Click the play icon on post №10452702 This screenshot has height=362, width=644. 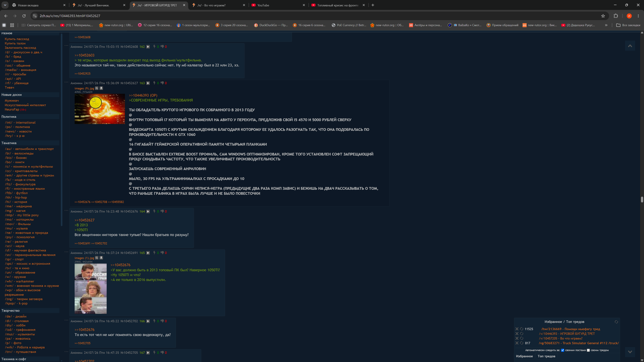[148, 321]
